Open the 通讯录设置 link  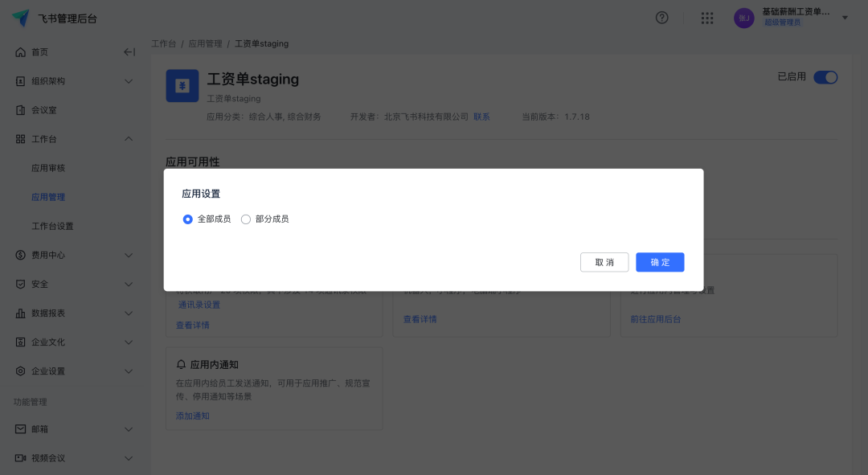click(x=199, y=305)
